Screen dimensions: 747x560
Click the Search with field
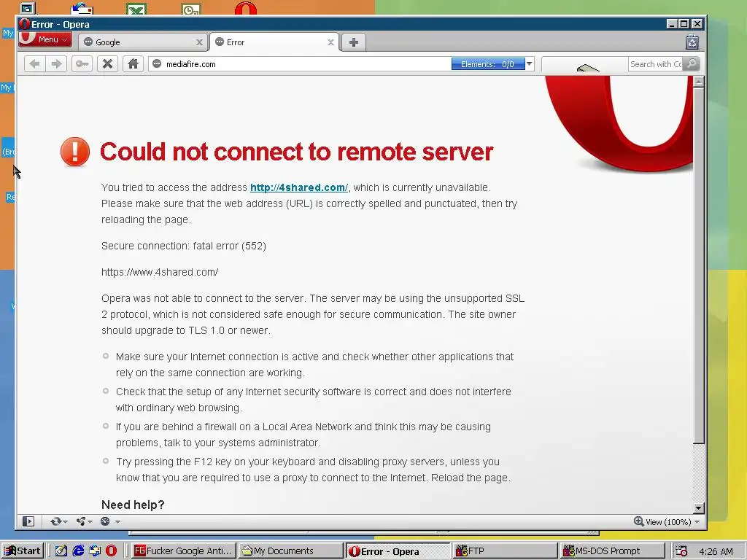click(656, 64)
